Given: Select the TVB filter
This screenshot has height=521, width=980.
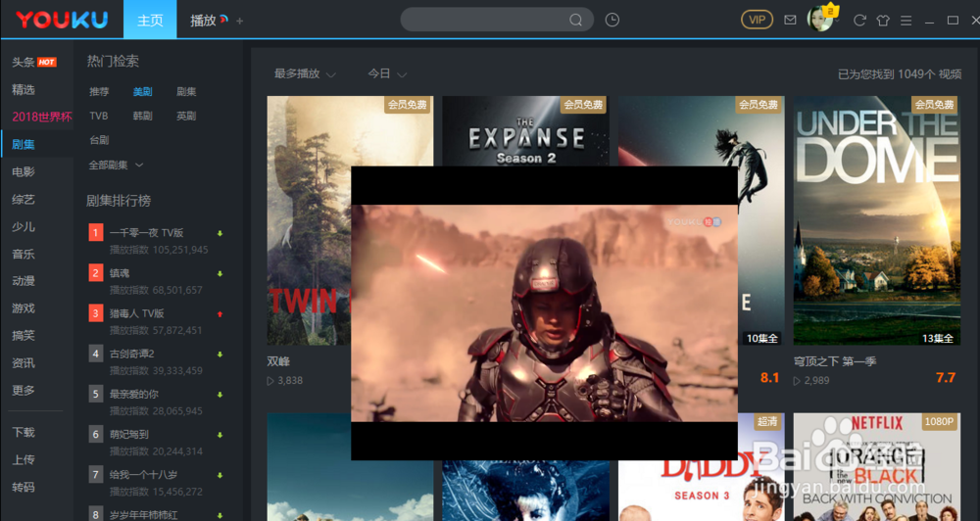Looking at the screenshot, I should pos(99,116).
